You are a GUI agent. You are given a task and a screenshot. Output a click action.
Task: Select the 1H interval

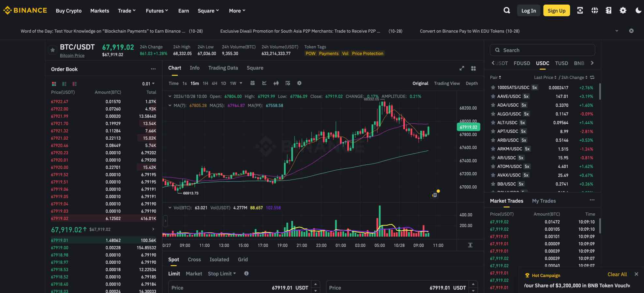click(205, 84)
